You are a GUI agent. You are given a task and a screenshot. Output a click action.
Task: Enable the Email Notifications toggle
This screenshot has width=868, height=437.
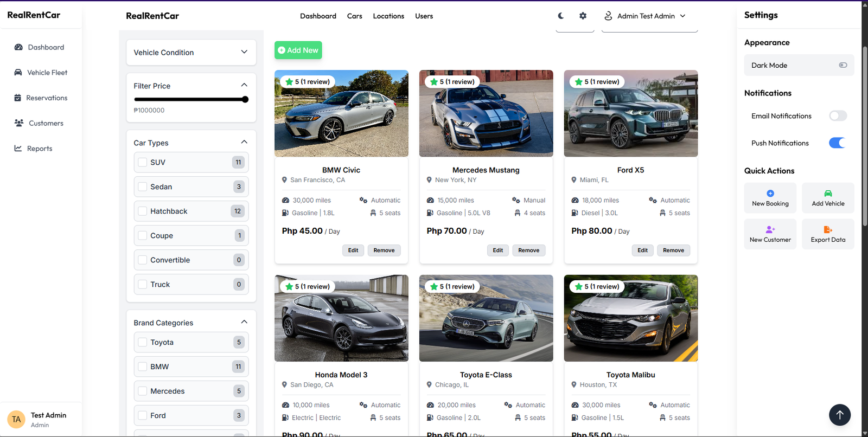[838, 116]
